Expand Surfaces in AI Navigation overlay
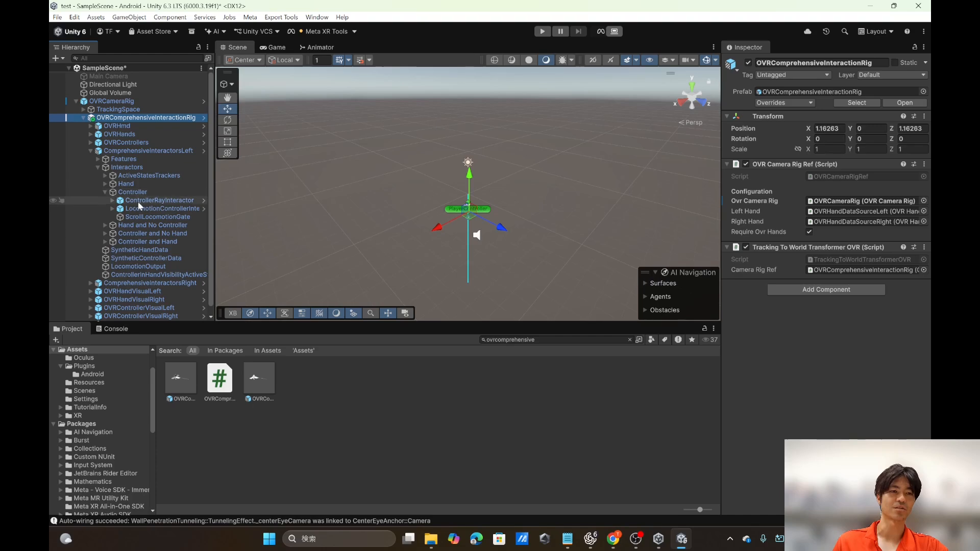Screen dimensions: 980x551 point(645,283)
